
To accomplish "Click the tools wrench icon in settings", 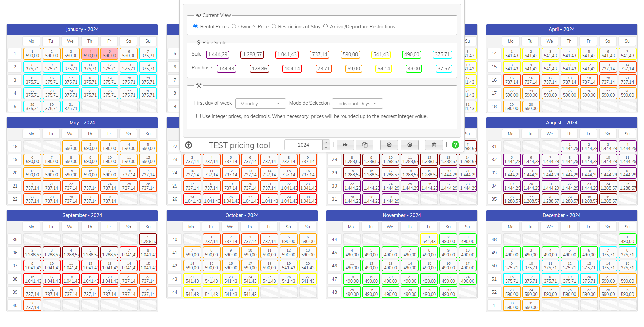I will pos(199,86).
